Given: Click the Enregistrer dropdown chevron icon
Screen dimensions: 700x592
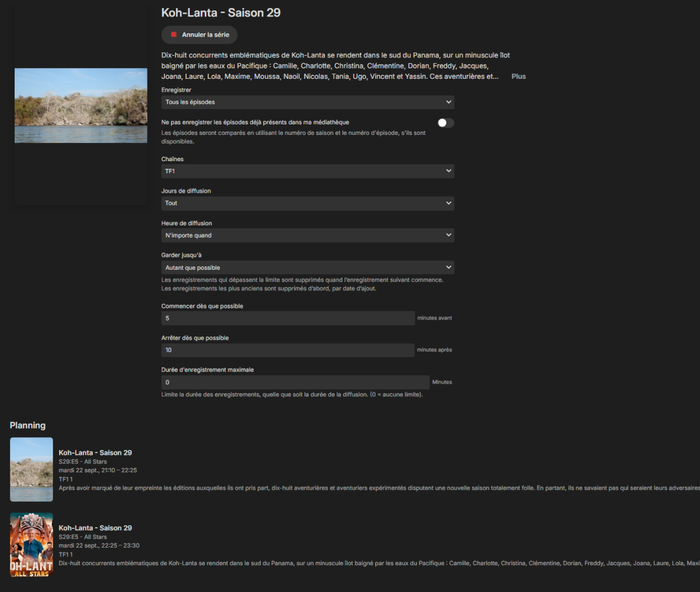Looking at the screenshot, I should tap(449, 102).
